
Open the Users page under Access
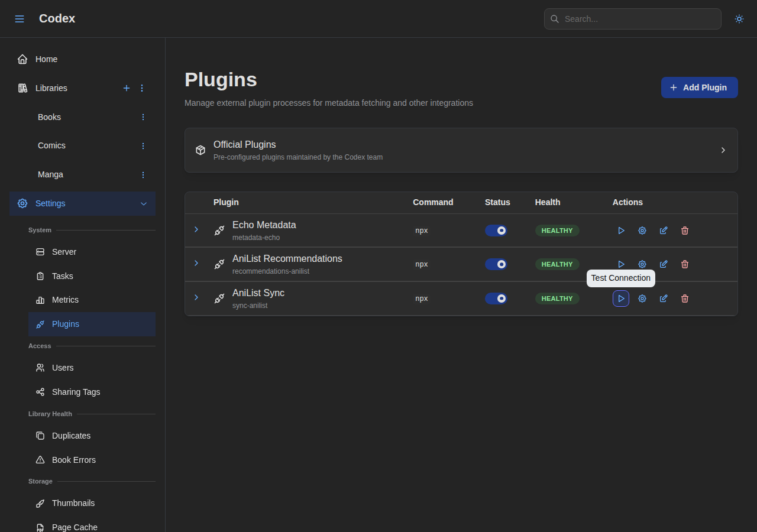63,368
